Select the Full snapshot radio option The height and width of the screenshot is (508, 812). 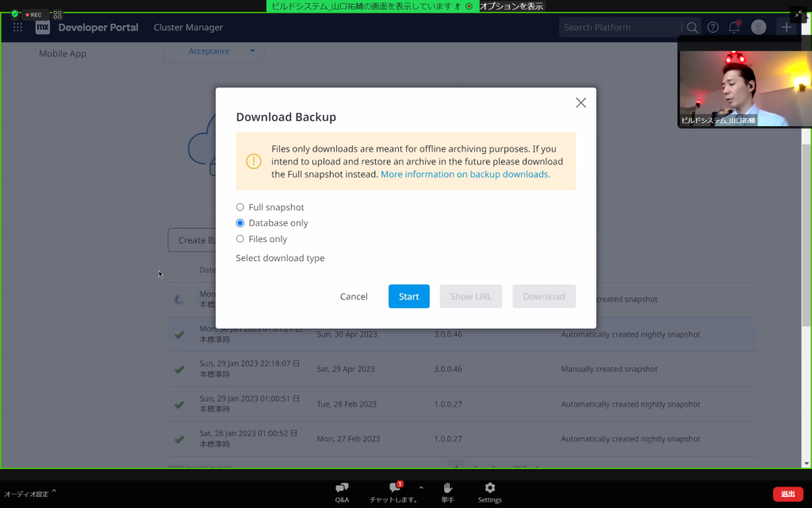click(x=240, y=207)
